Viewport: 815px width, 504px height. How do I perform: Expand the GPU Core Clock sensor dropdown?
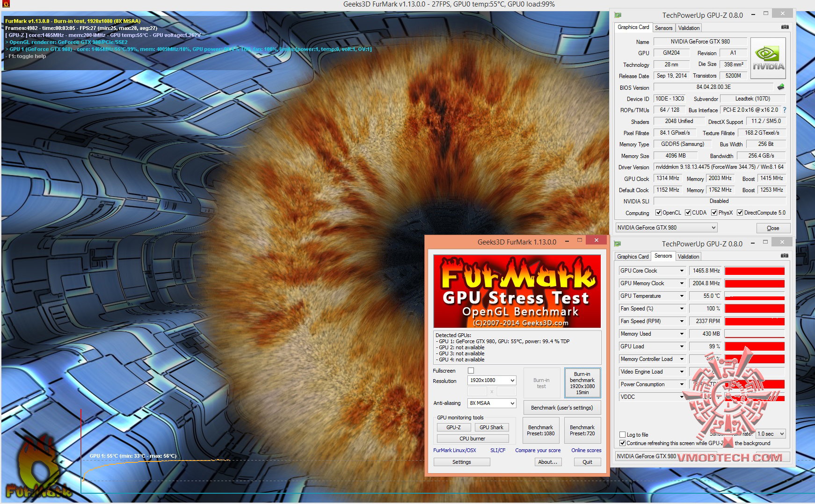[682, 271]
